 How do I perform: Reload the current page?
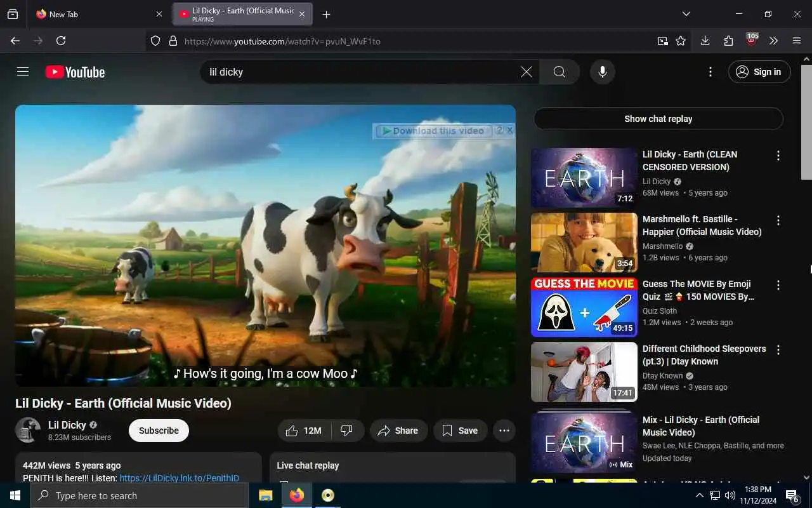pyautogui.click(x=61, y=41)
